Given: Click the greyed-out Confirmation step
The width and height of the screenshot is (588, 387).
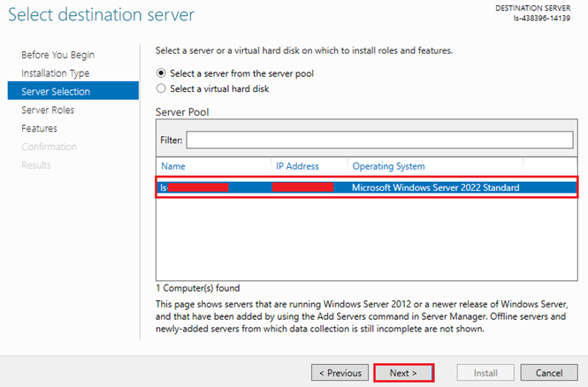Looking at the screenshot, I should [x=49, y=147].
